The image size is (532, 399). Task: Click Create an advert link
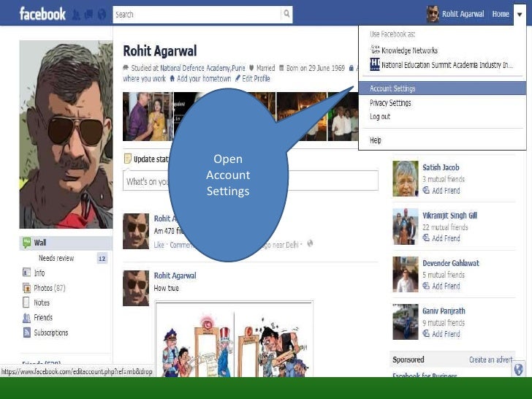pos(490,360)
